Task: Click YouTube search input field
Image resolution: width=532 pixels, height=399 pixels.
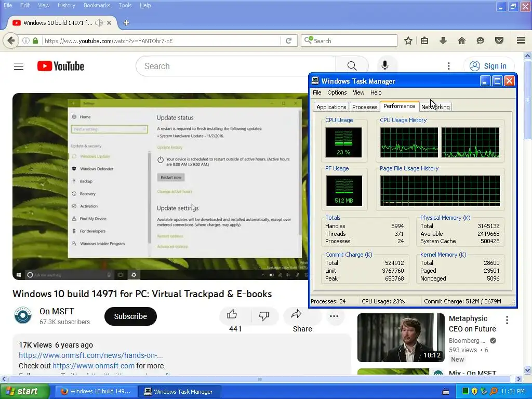Action: (x=235, y=66)
